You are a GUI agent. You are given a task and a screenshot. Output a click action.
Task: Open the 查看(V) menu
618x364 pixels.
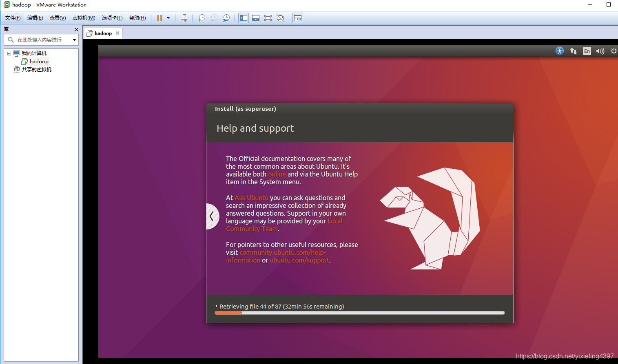58,18
